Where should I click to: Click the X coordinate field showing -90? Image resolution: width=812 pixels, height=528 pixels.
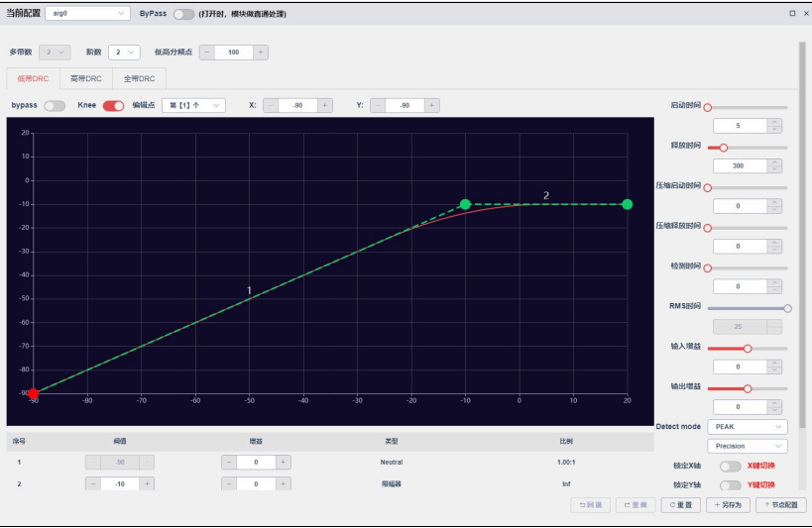tap(297, 105)
